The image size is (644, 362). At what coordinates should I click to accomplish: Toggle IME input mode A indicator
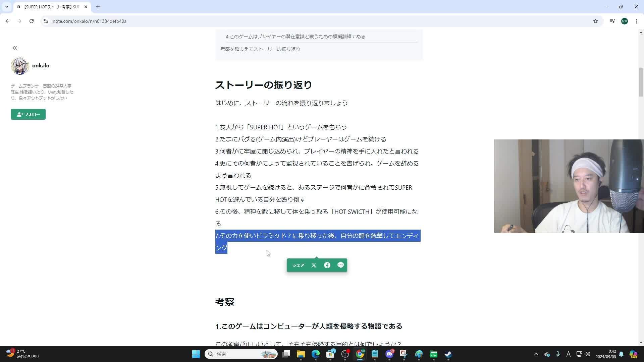pyautogui.click(x=569, y=354)
